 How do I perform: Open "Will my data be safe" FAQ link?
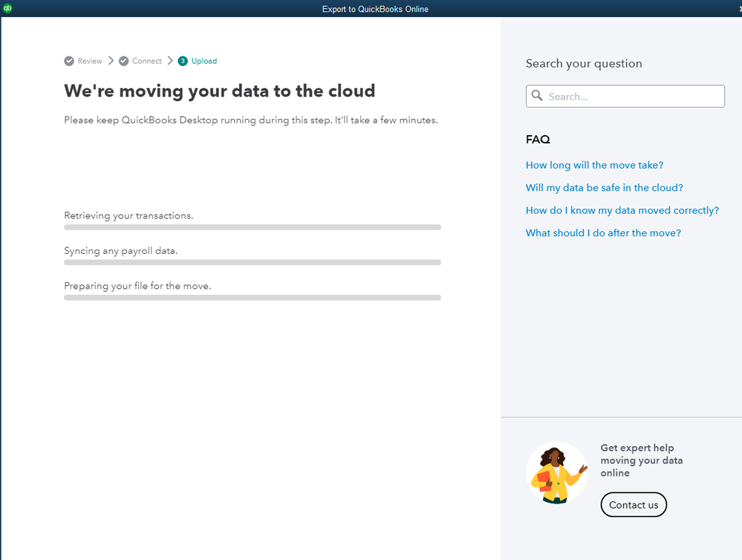pos(604,188)
